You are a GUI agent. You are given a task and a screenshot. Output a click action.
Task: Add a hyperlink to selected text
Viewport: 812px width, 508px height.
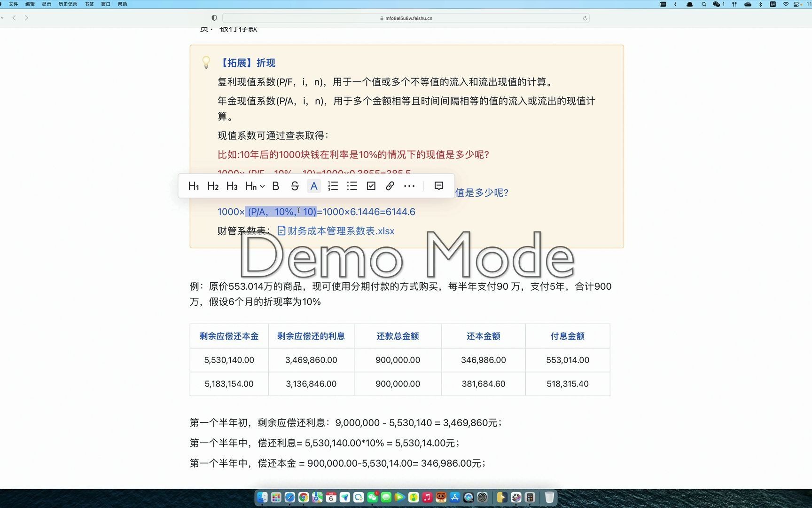(390, 186)
